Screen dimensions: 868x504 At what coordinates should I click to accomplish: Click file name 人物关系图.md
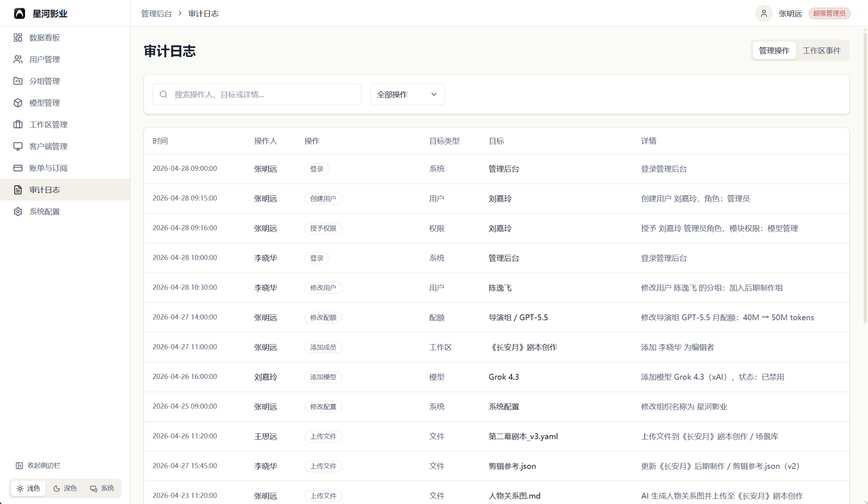(515, 496)
